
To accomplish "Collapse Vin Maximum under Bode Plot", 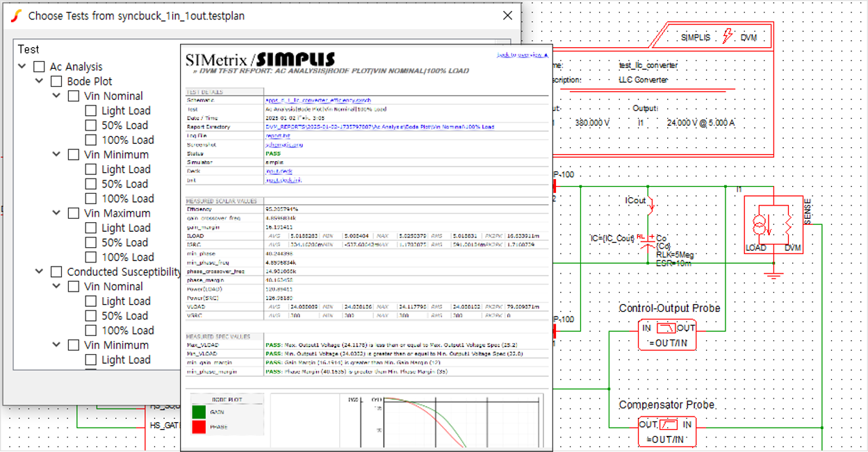I will click(56, 213).
